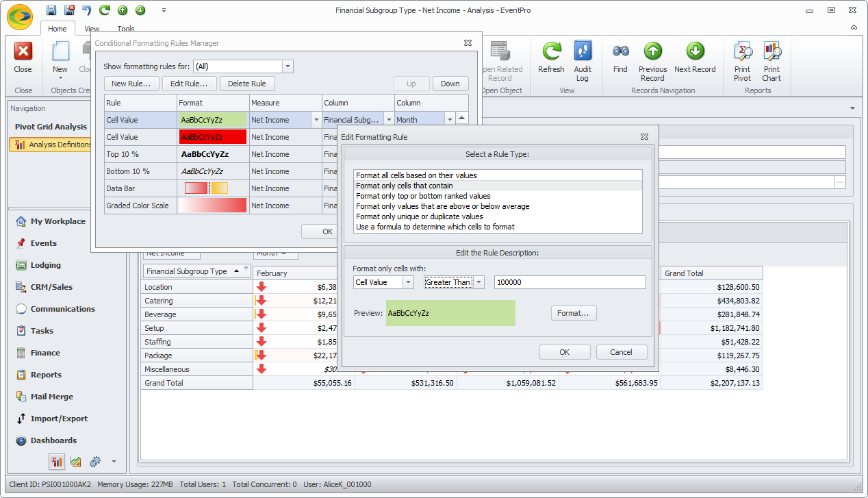868x498 pixels.
Task: Open the Net Income measure dropdown in first rule row
Action: tap(316, 120)
